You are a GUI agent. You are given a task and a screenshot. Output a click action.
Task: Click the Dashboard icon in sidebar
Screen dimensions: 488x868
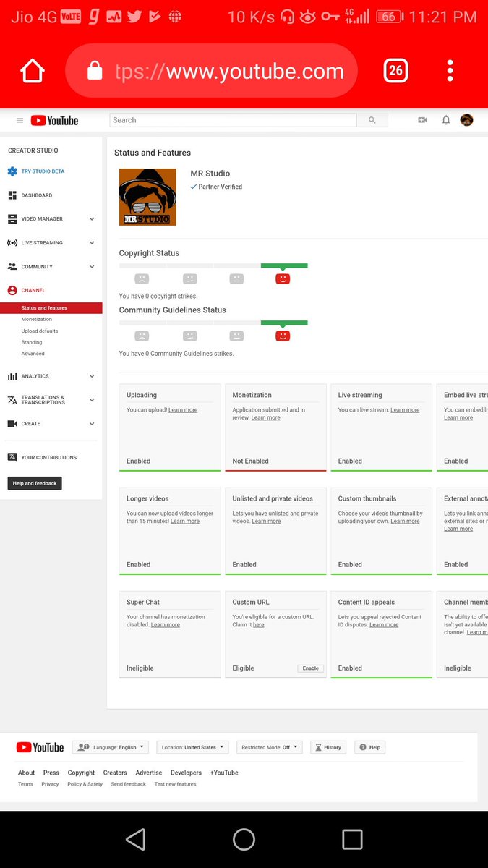[x=12, y=195]
